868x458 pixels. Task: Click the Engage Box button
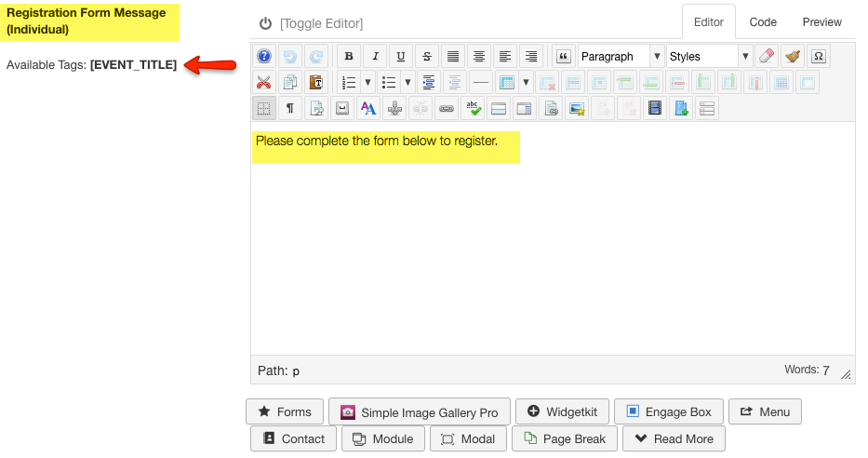click(669, 411)
